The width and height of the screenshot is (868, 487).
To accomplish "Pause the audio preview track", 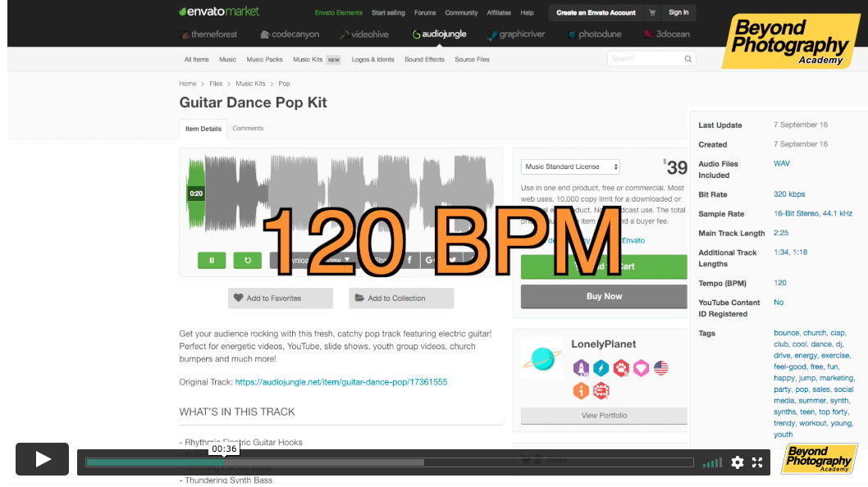I will click(x=212, y=260).
